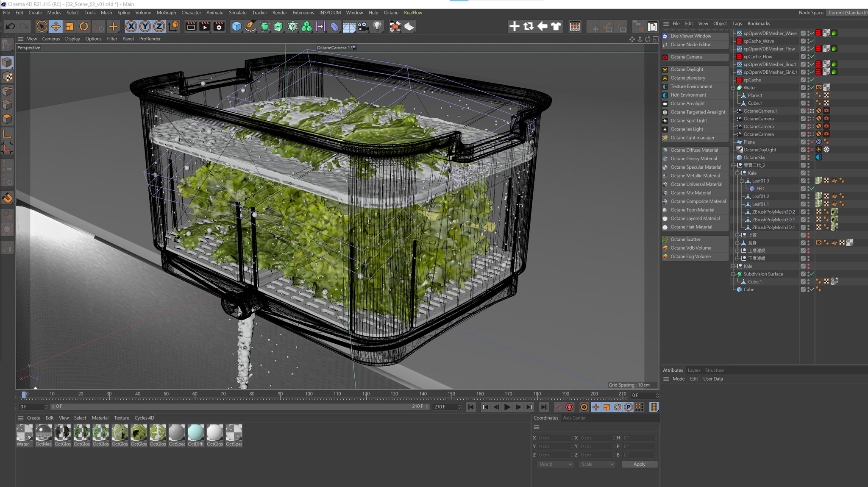Screen dimensions: 868x487
Task: Toggle Y axis lock icon
Action: click(x=145, y=27)
